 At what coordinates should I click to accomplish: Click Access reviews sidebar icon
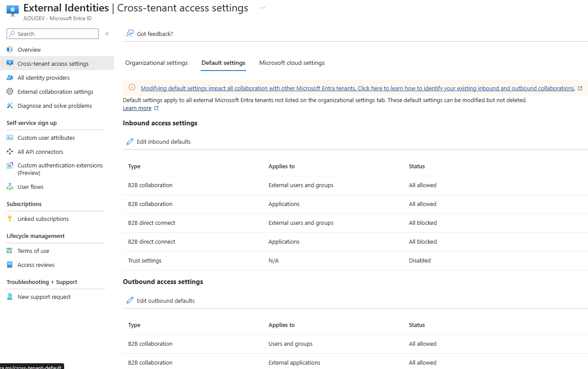[x=10, y=265]
